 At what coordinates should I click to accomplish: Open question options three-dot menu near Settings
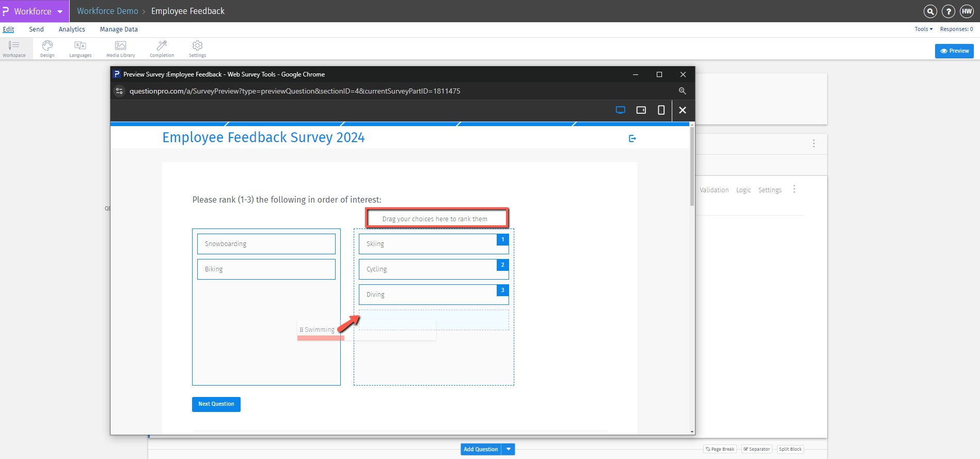pyautogui.click(x=794, y=190)
